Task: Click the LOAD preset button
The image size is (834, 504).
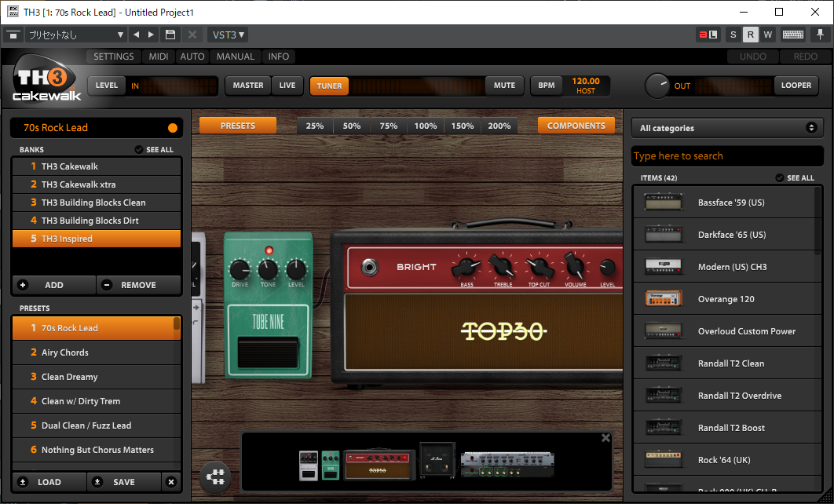Action: (49, 482)
